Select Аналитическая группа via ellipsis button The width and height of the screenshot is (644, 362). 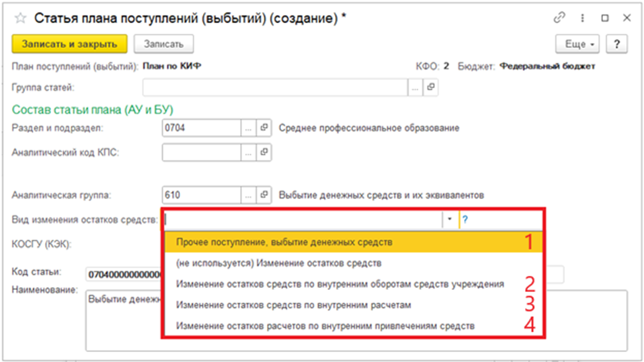pos(248,195)
